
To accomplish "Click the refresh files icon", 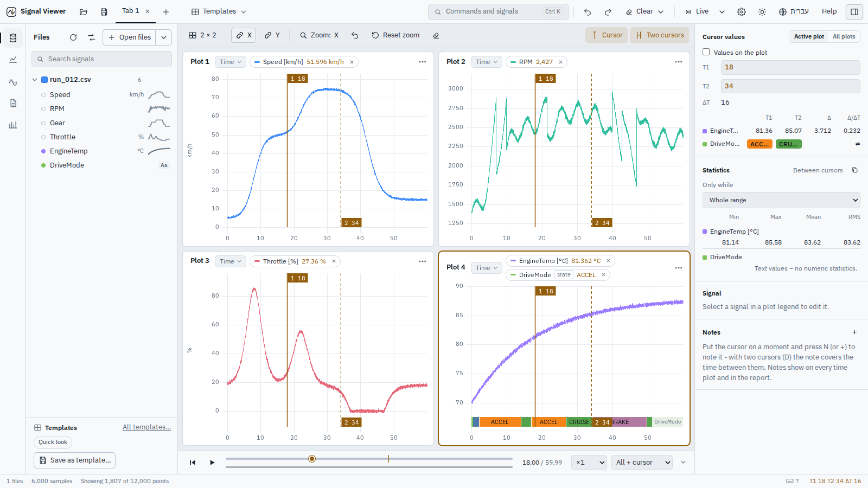I will (x=73, y=37).
